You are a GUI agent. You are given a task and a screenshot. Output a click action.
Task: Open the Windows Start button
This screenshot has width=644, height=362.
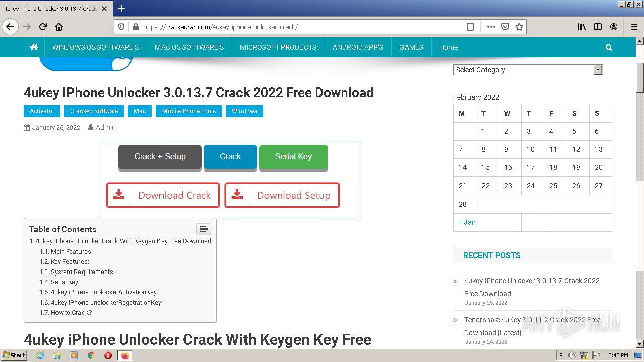point(14,355)
